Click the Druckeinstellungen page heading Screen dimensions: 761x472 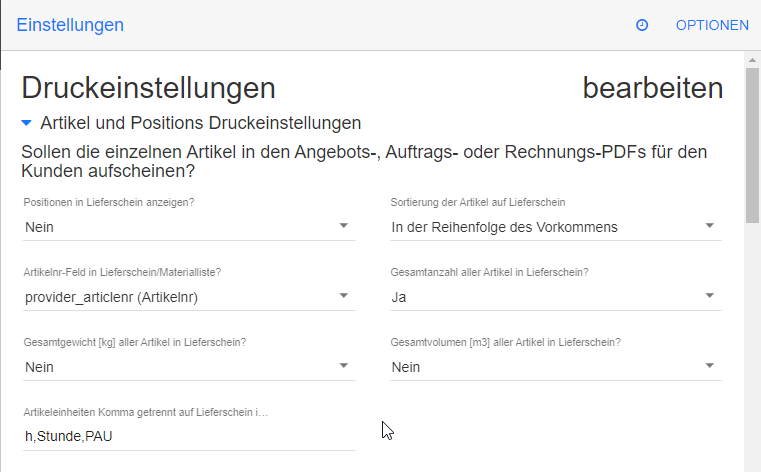(148, 88)
